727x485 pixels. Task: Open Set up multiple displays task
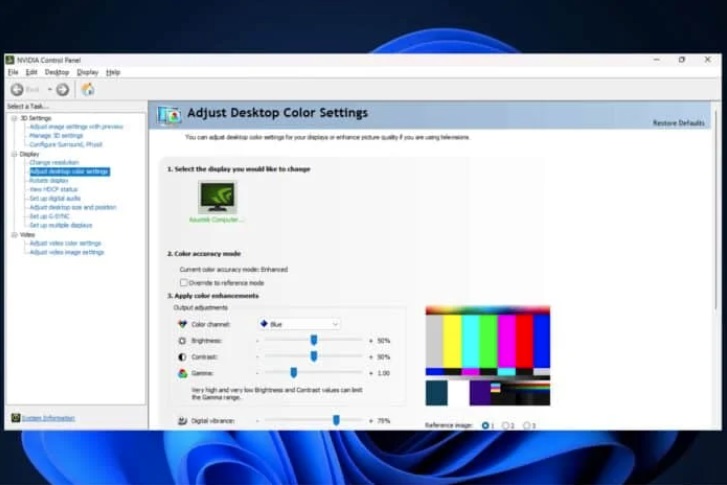click(61, 225)
